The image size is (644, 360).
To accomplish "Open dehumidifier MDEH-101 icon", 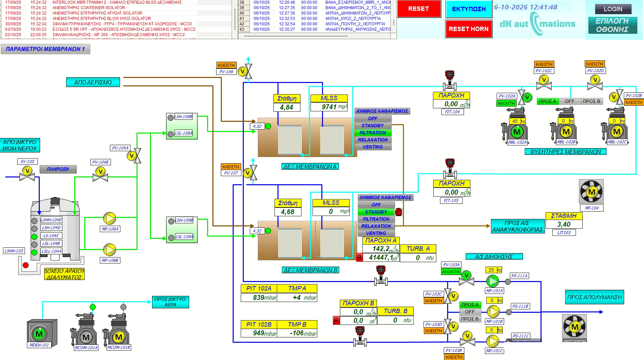I will 39,334.
